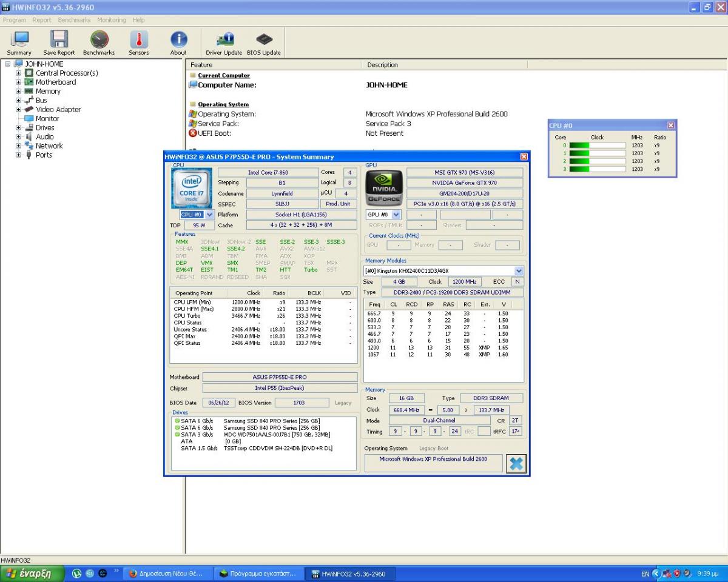Open the Program menu
The height and width of the screenshot is (582, 728).
pos(15,20)
